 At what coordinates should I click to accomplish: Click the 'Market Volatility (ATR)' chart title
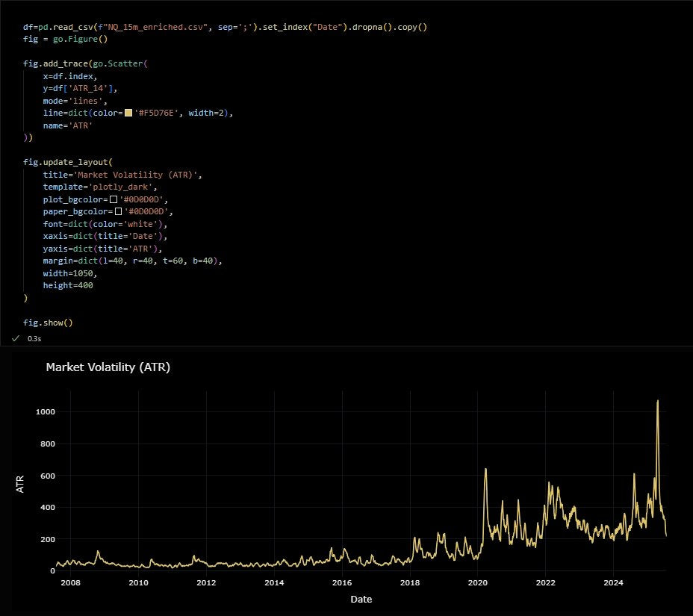108,367
